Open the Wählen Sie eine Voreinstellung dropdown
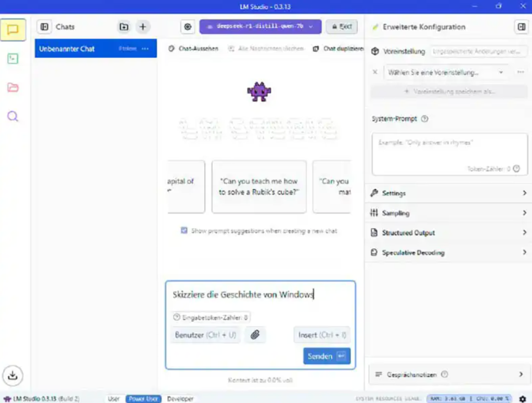 [x=445, y=72]
